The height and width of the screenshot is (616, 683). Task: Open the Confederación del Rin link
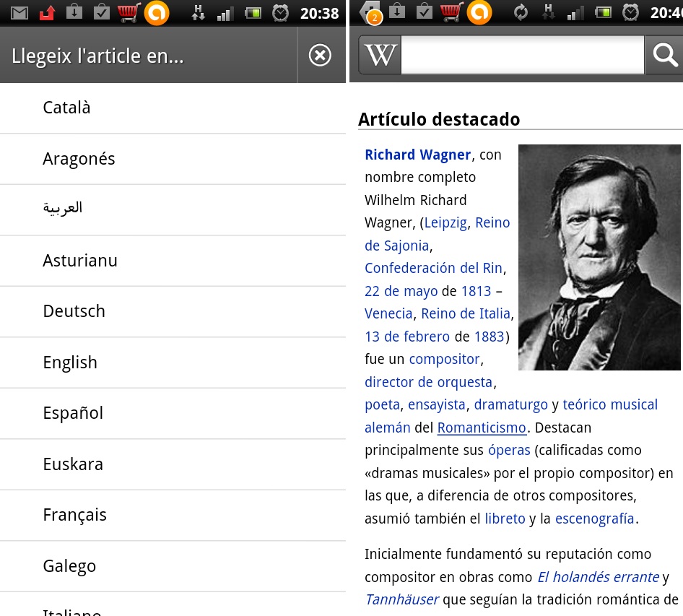click(x=433, y=268)
